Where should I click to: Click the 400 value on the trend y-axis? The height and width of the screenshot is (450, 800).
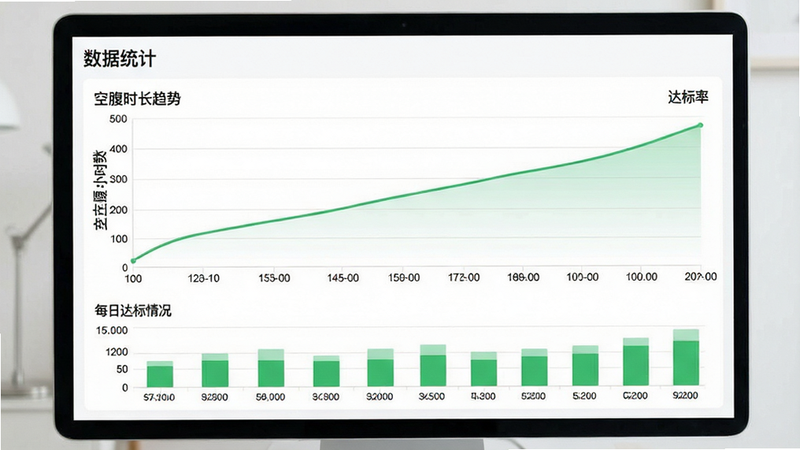[x=118, y=149]
